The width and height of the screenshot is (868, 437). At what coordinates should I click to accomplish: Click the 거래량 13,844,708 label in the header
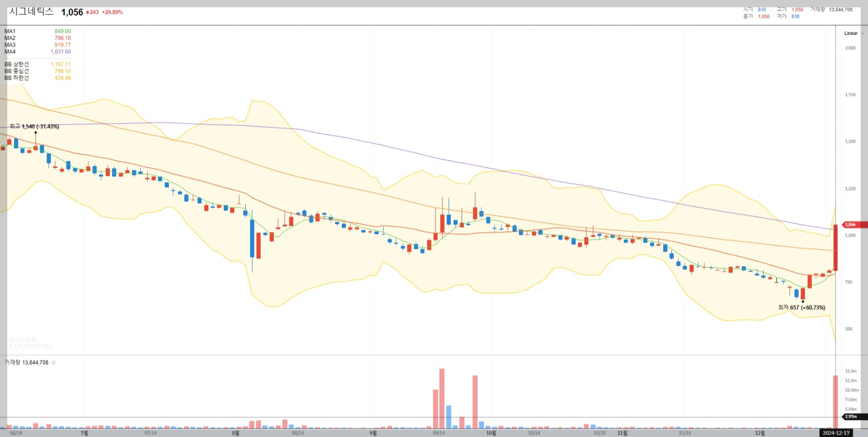832,10
